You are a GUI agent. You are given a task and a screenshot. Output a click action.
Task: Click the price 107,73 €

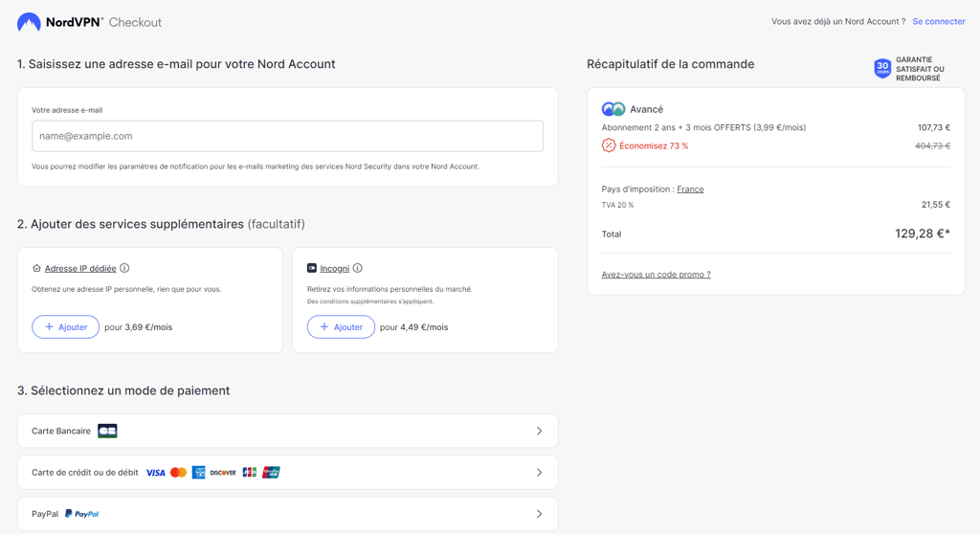934,127
